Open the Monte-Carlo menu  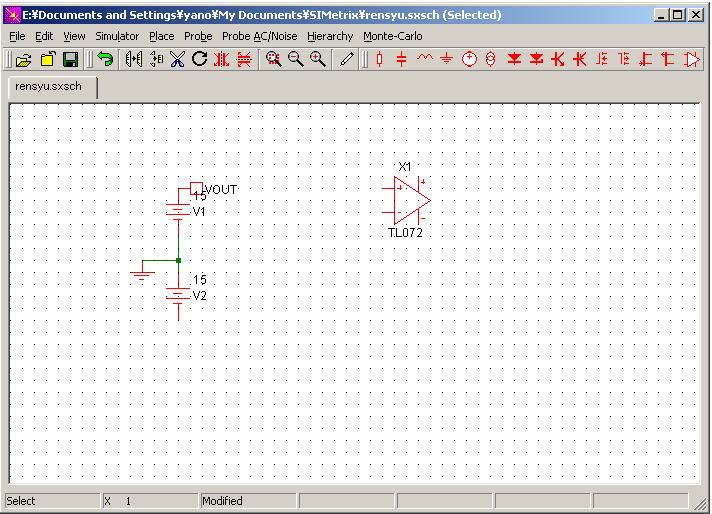point(393,36)
